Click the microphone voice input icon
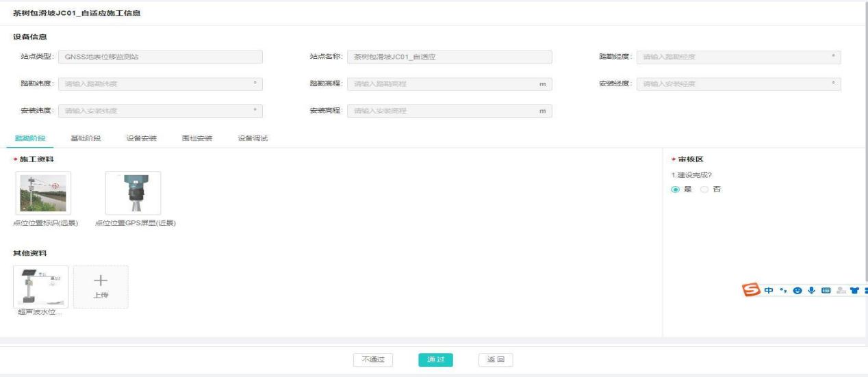Screen dimensions: 868x377 (811, 290)
